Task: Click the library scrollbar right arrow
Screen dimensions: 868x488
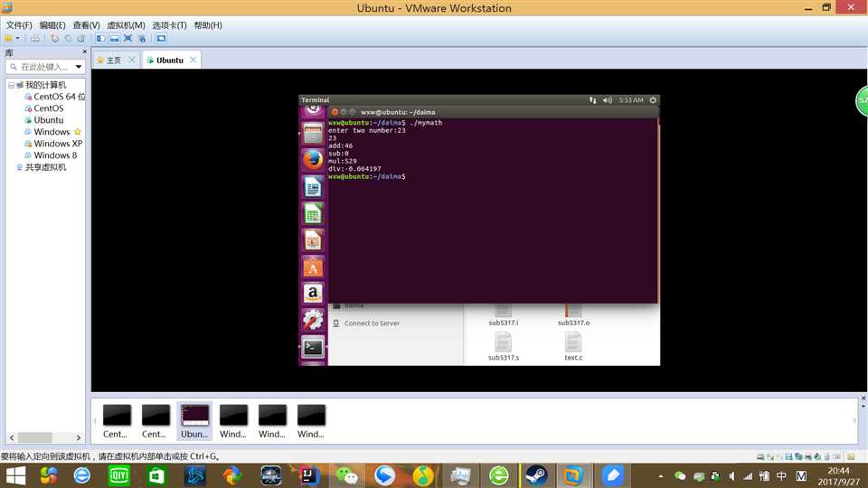Action: pos(78,437)
